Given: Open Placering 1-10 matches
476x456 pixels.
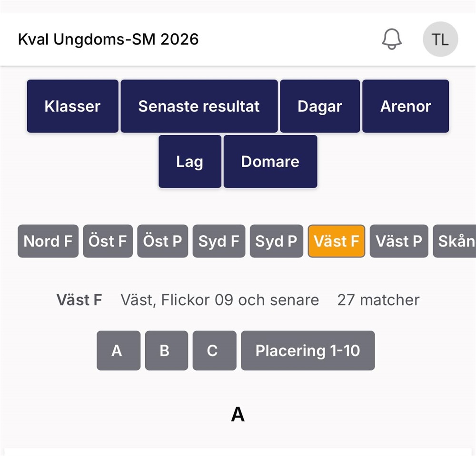Looking at the screenshot, I should click(x=307, y=351).
